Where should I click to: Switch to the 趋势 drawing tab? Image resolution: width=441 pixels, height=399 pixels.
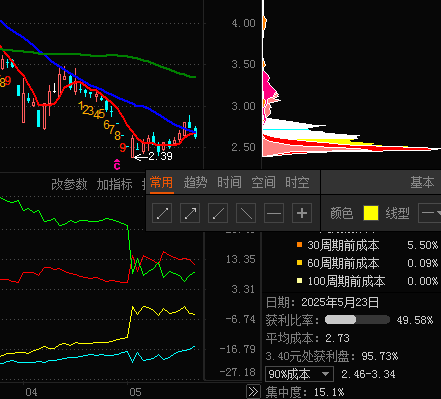coord(195,182)
